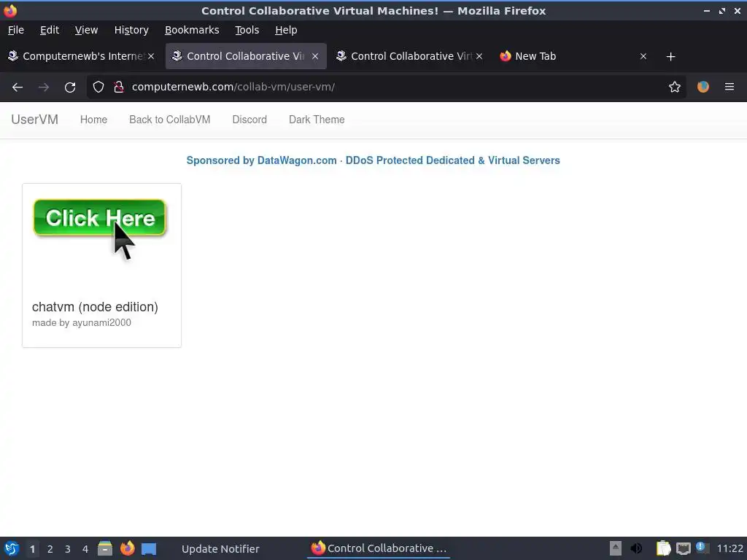Image resolution: width=747 pixels, height=560 pixels.
Task: Switch to workspace 3 in the pager
Action: point(68,549)
